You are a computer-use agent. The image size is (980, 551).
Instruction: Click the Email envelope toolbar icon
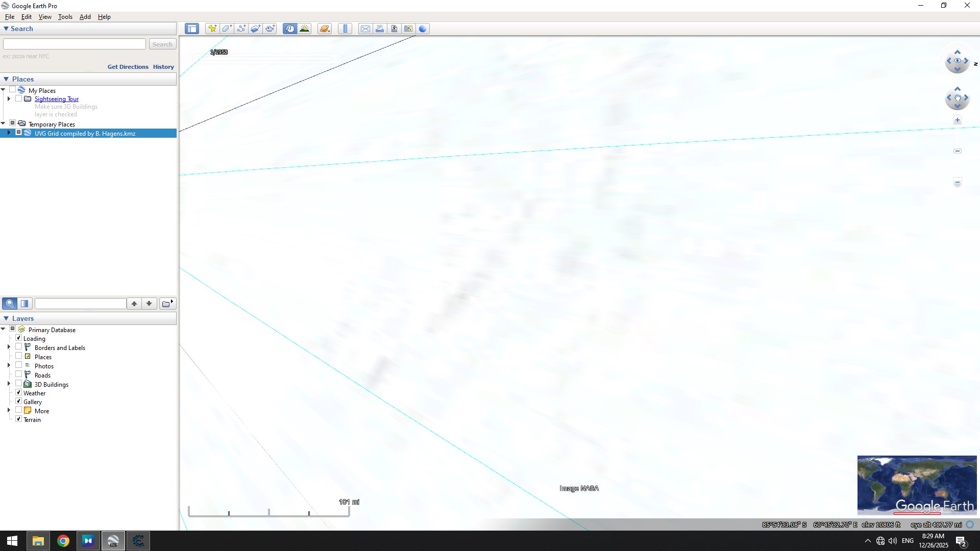[x=365, y=29]
